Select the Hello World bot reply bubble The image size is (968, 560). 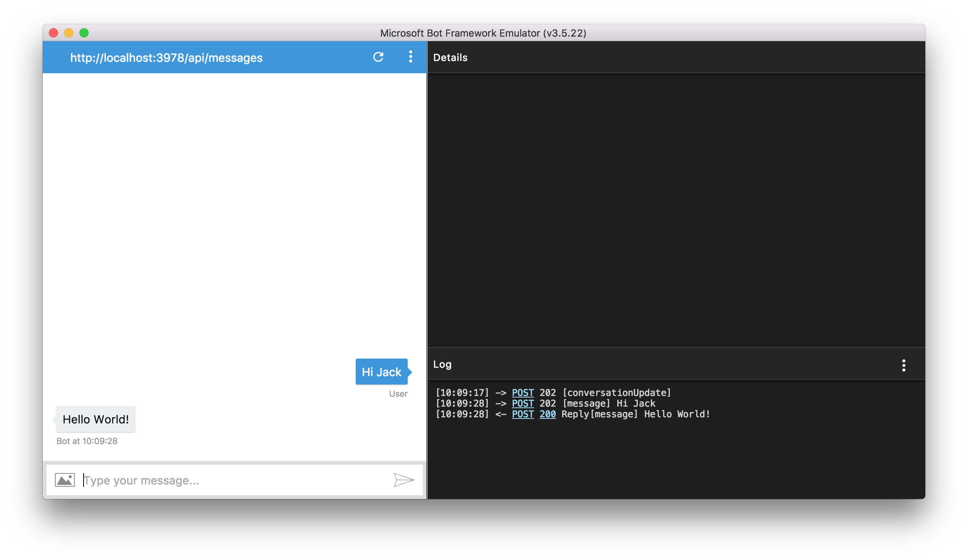tap(95, 419)
